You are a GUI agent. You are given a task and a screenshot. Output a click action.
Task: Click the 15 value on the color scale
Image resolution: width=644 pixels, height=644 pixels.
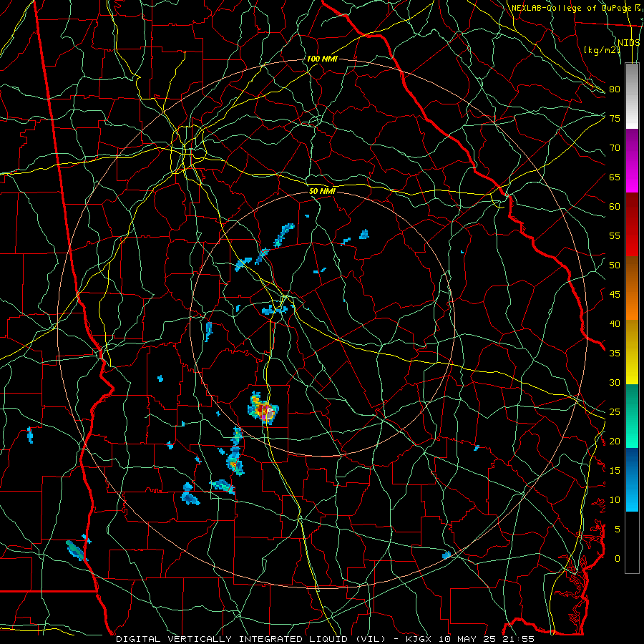pos(615,471)
